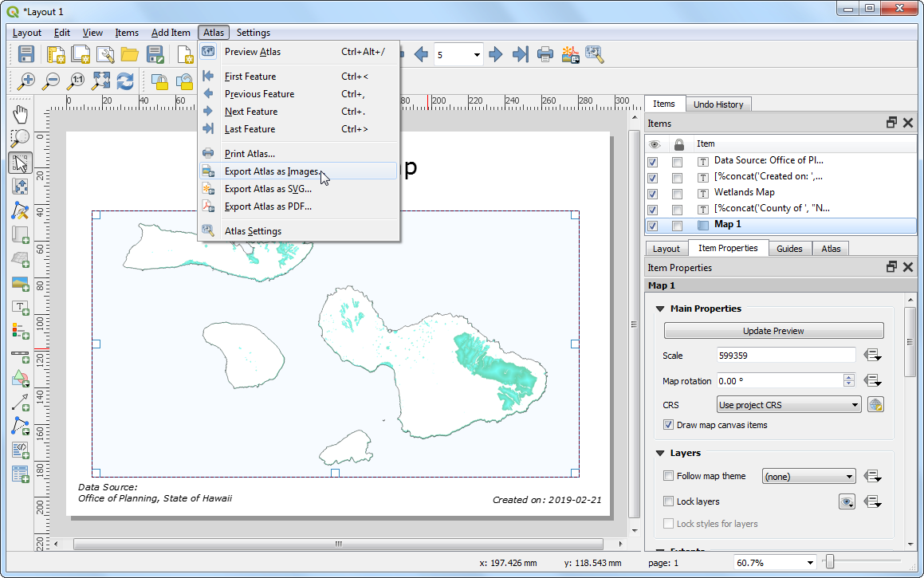Screen dimensions: 924x578
Task: Open the CRS dropdown
Action: click(788, 405)
